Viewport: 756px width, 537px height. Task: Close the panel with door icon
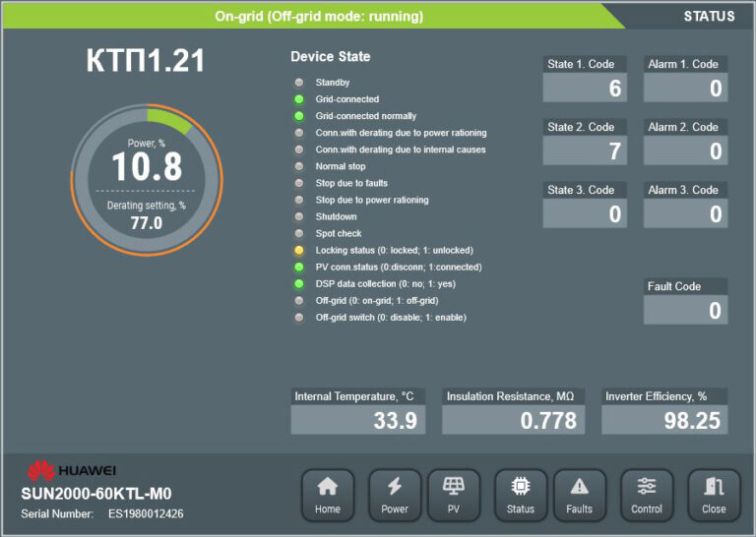714,495
